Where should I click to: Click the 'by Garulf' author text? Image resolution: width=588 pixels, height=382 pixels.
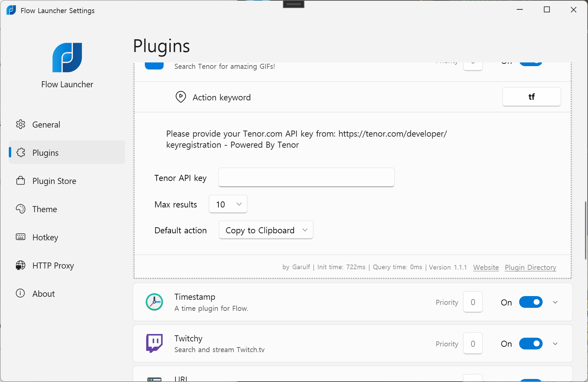tap(296, 267)
